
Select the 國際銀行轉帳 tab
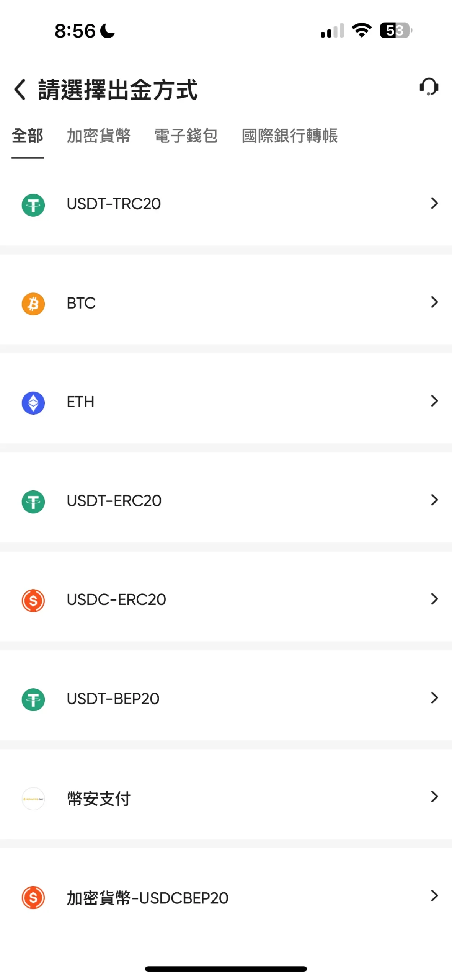pyautogui.click(x=290, y=136)
